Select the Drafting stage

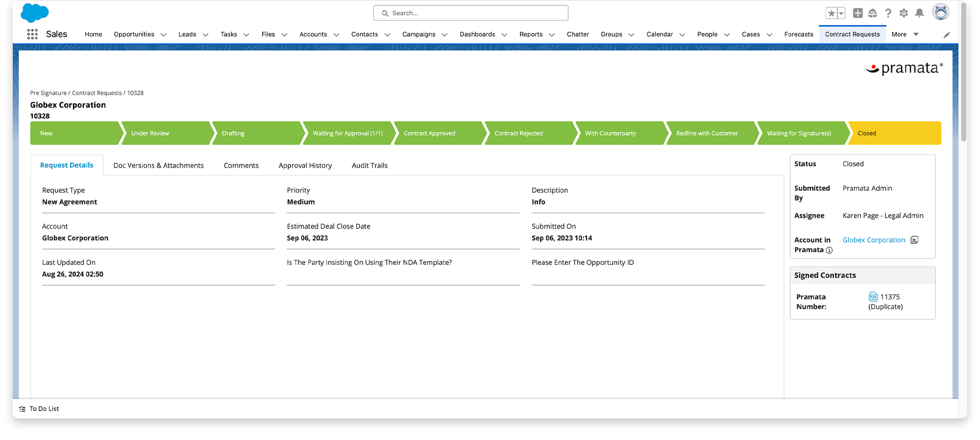click(258, 133)
